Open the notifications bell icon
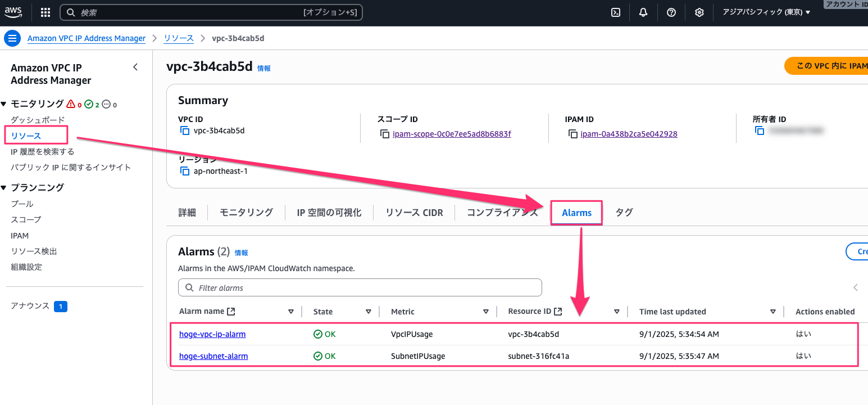 coord(643,12)
